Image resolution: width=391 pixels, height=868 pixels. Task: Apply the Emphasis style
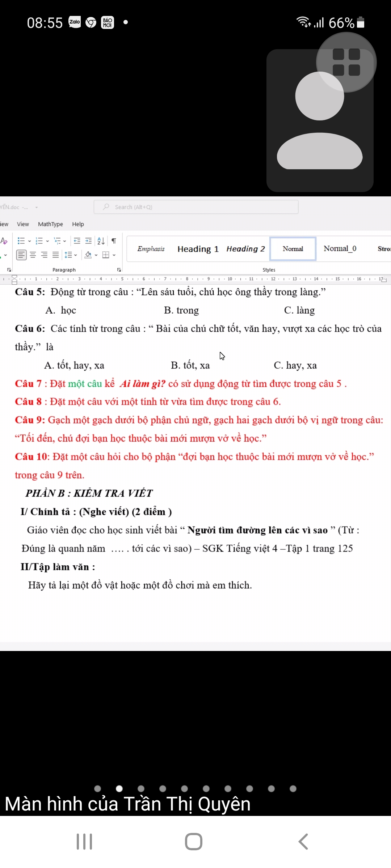click(x=151, y=249)
